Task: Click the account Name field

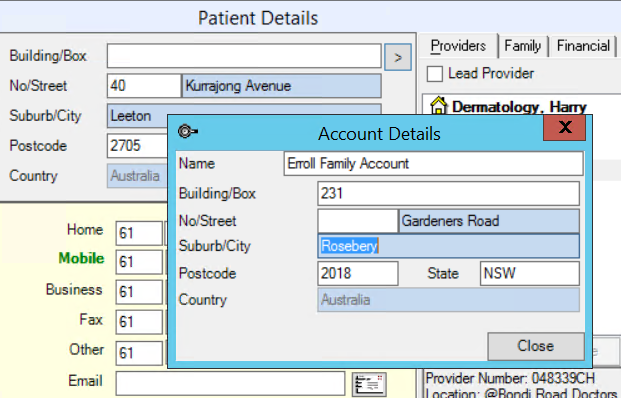Action: (433, 164)
